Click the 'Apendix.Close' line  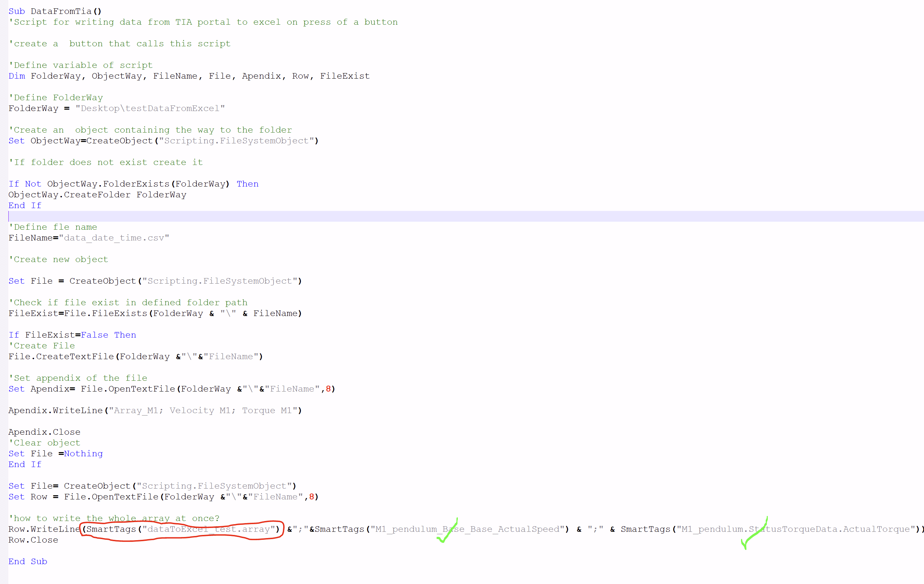45,432
